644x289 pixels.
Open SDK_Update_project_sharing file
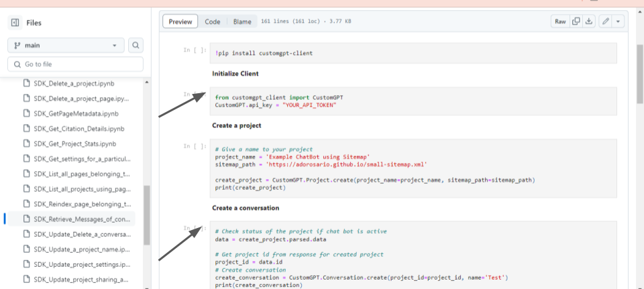pyautogui.click(x=82, y=280)
